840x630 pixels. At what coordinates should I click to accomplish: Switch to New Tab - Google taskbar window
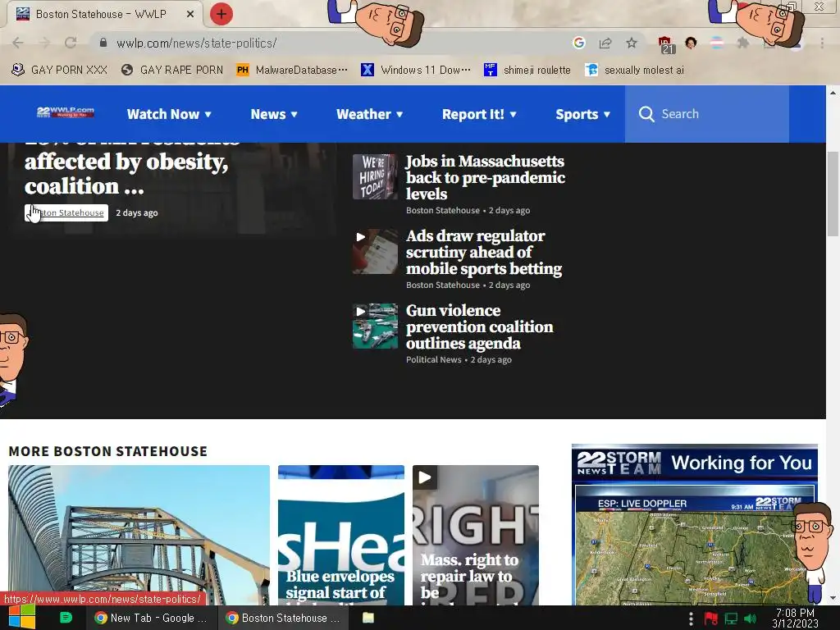tap(151, 618)
